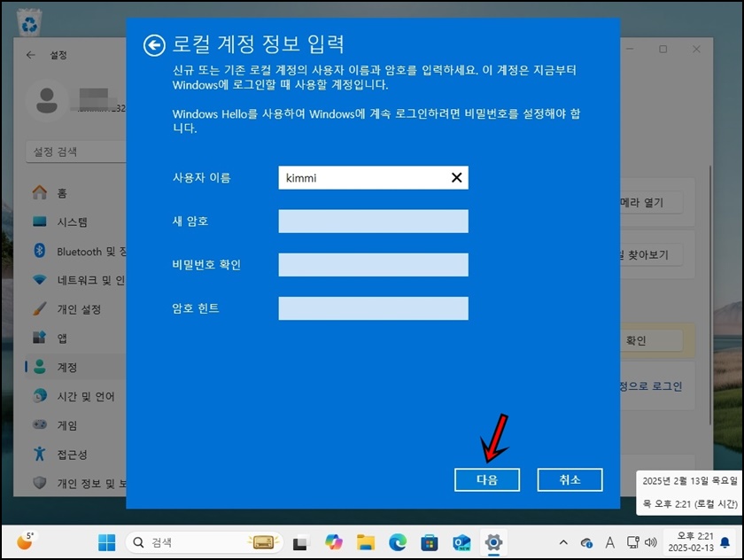
Task: Click the 암호 힌트 field
Action: point(373,308)
